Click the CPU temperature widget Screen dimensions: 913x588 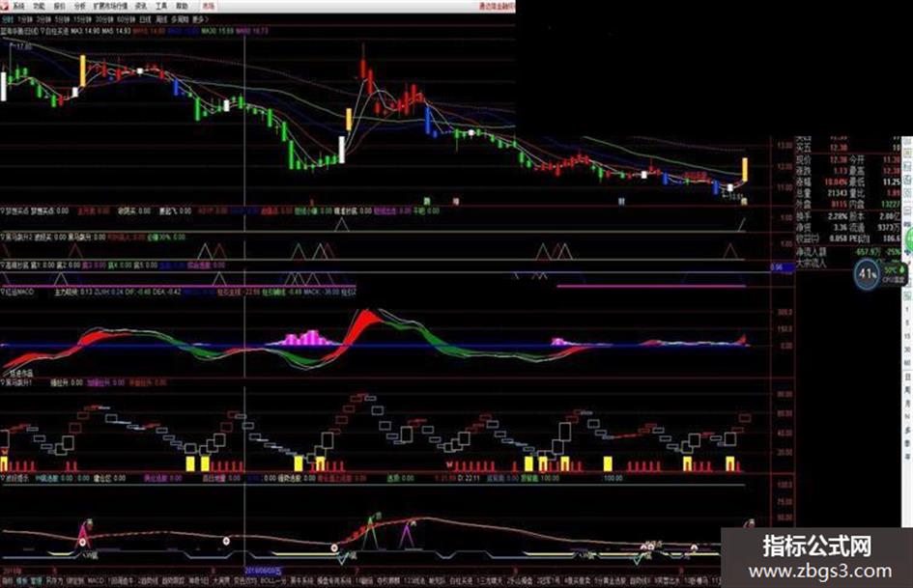point(895,275)
